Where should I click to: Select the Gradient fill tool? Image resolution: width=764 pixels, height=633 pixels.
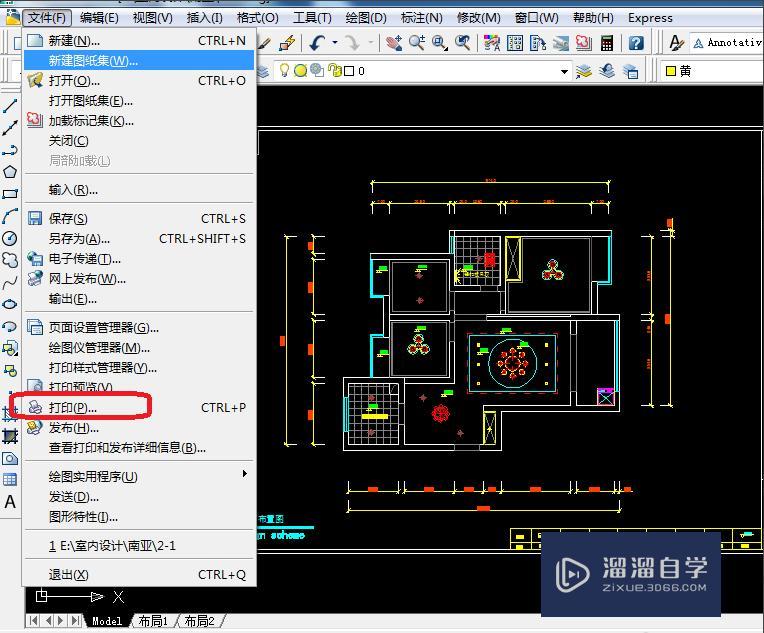pos(10,436)
